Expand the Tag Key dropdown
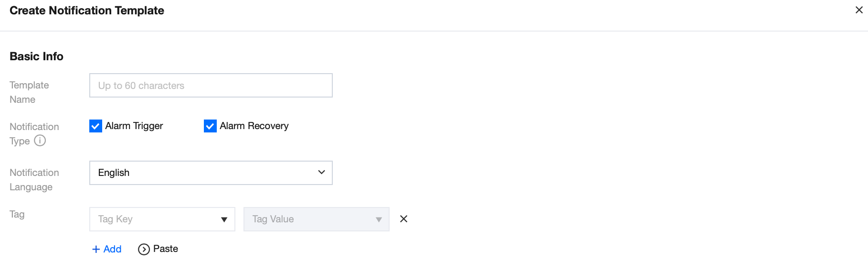Screen dimensions: 868x262 point(161,219)
